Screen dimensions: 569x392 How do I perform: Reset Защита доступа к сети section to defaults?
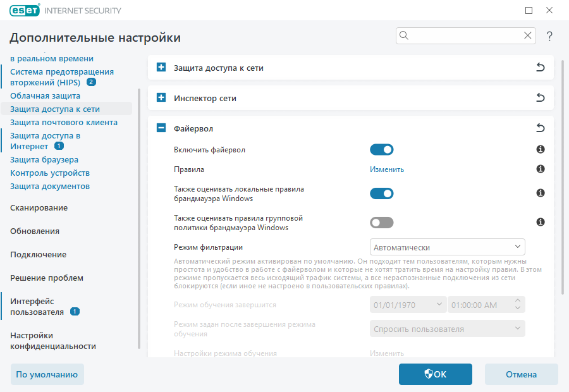(541, 67)
